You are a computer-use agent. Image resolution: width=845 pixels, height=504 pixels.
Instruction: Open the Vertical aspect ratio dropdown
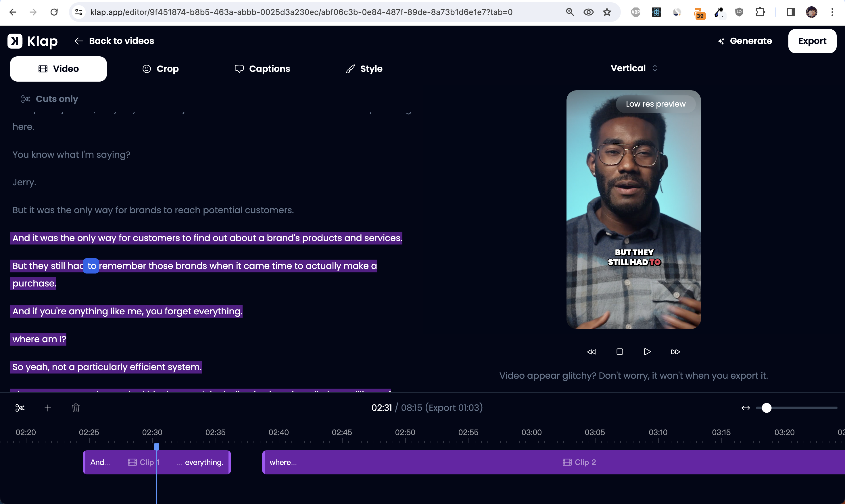633,68
